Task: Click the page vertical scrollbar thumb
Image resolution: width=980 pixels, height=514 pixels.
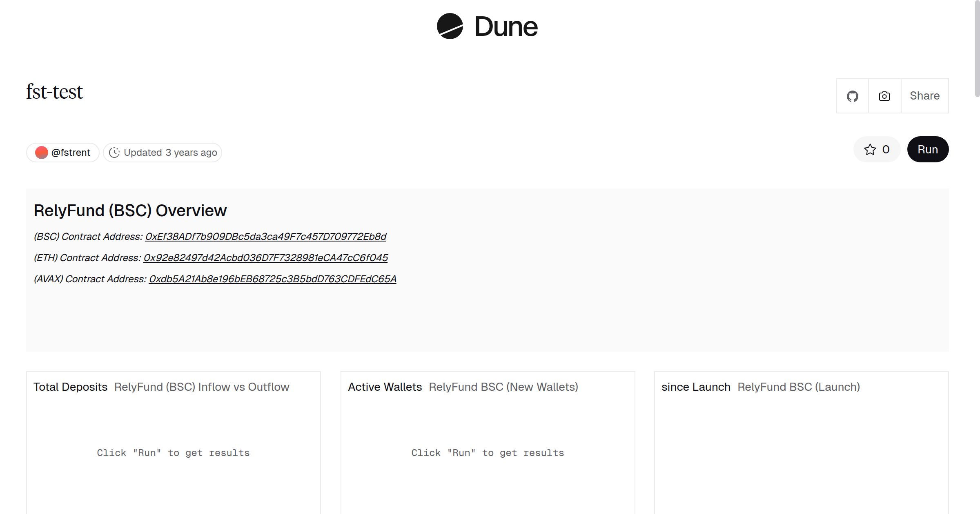Action: 977,49
